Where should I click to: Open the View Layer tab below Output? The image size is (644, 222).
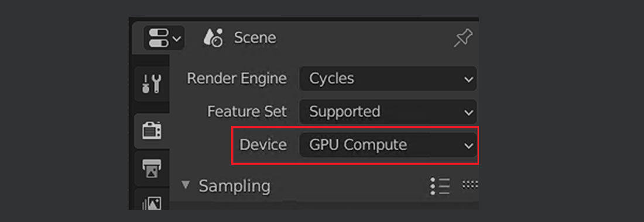click(152, 201)
